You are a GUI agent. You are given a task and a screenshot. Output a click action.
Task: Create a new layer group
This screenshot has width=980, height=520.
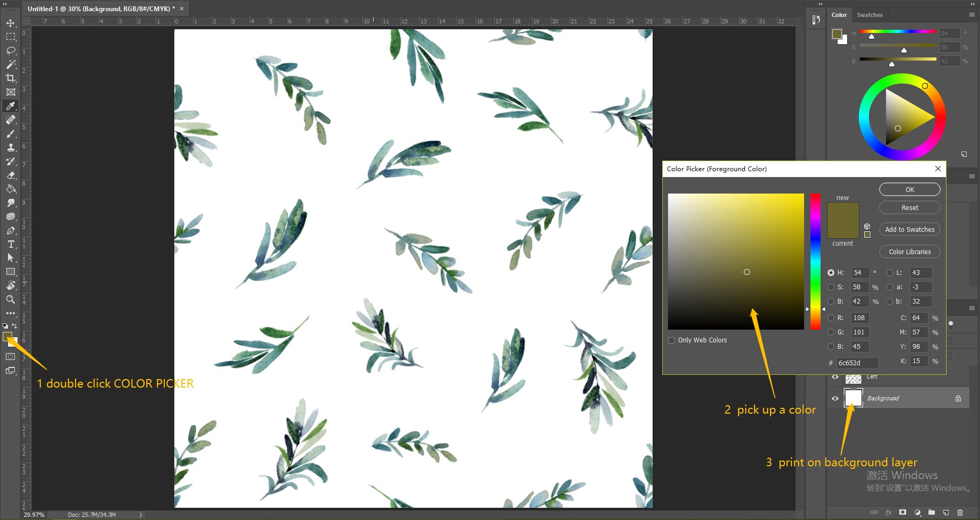[932, 513]
